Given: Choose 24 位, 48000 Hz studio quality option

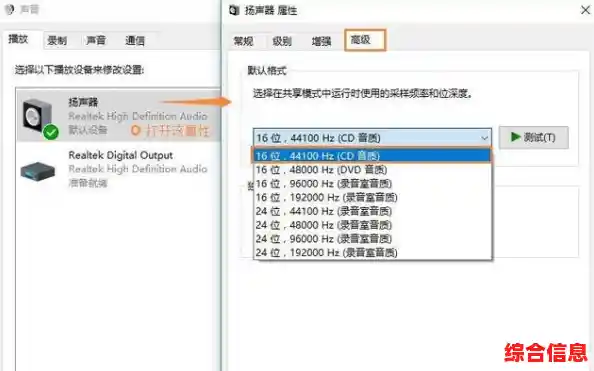Looking at the screenshot, I should (372, 225).
